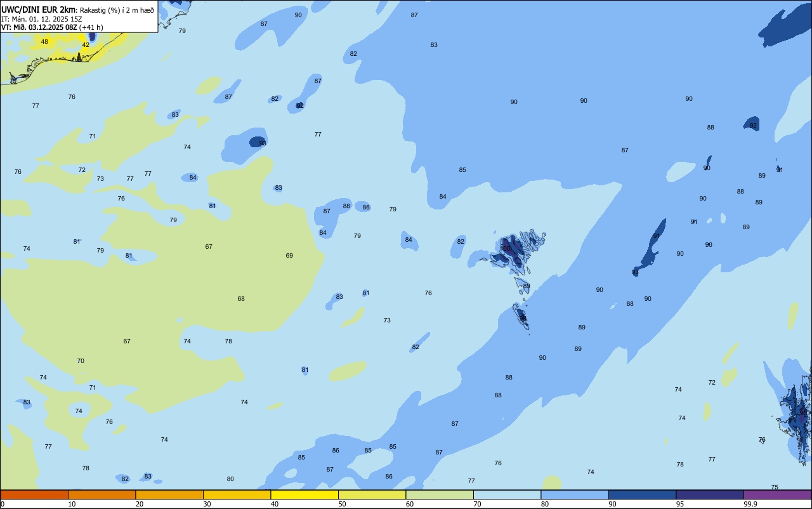Click the 'Rakastig (%) í 2 m hæð' label

117,10
